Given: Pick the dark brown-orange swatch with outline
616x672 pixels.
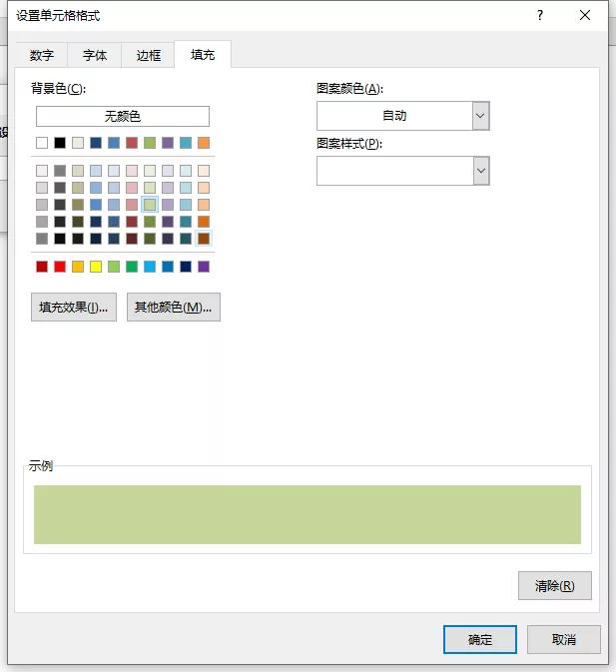Looking at the screenshot, I should tap(204, 239).
